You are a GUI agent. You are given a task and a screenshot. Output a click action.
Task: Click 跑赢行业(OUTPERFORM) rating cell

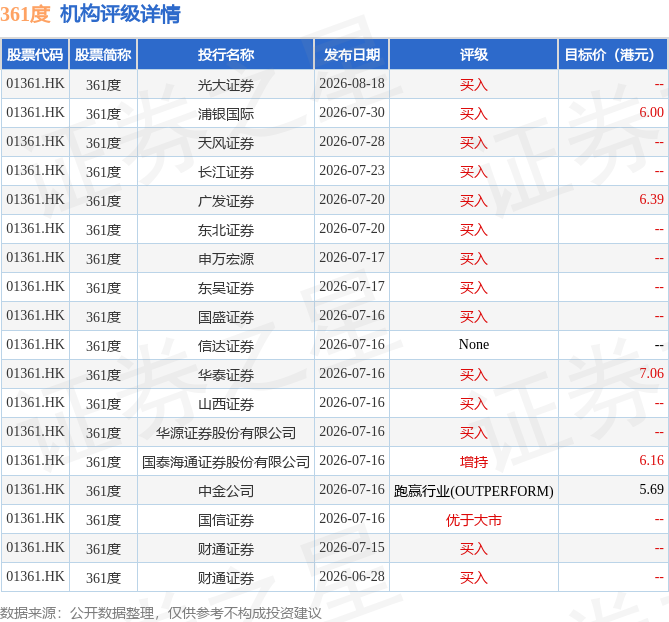(x=474, y=491)
